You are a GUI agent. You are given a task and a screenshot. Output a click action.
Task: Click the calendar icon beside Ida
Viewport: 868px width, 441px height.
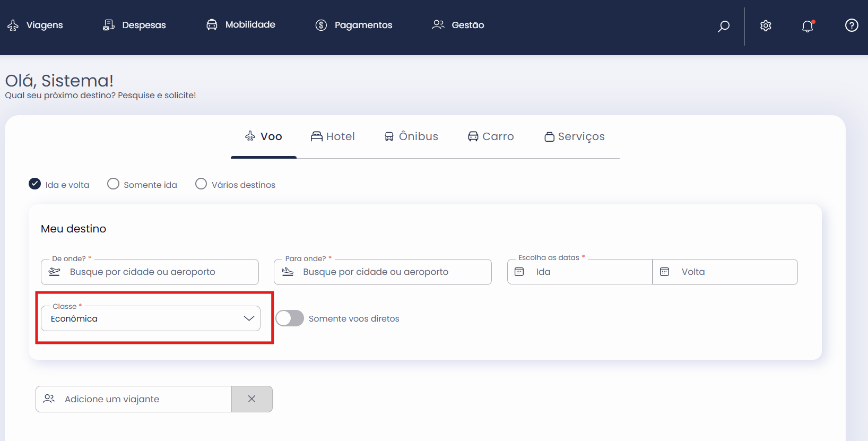point(519,272)
